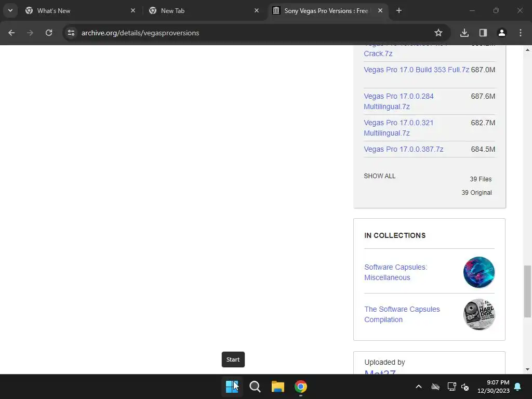Open Windows taskbar Search
The height and width of the screenshot is (399, 532).
255,387
